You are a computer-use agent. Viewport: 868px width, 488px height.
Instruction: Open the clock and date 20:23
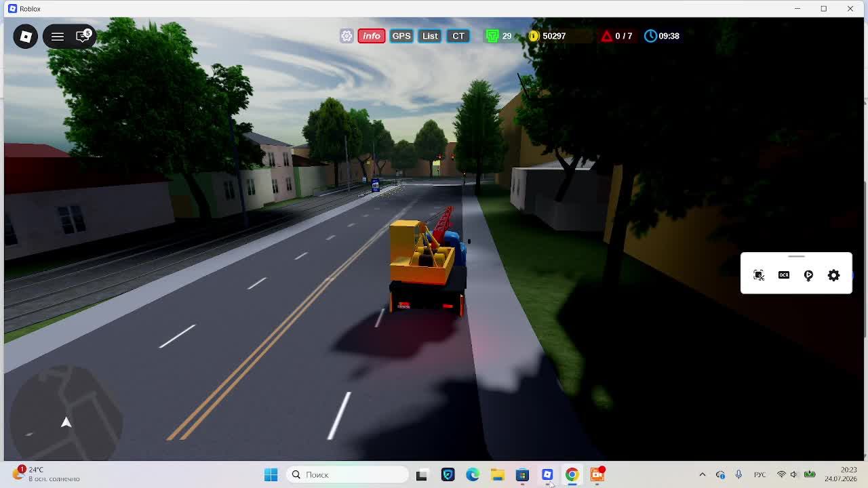click(841, 474)
